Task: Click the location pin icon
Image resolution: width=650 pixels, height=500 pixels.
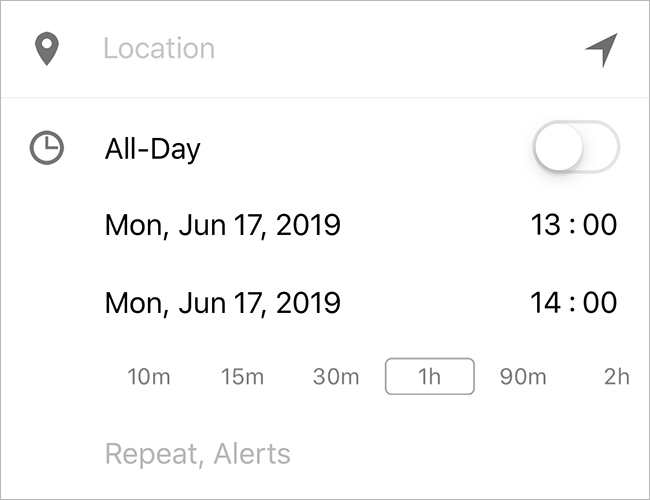Action: 47,49
